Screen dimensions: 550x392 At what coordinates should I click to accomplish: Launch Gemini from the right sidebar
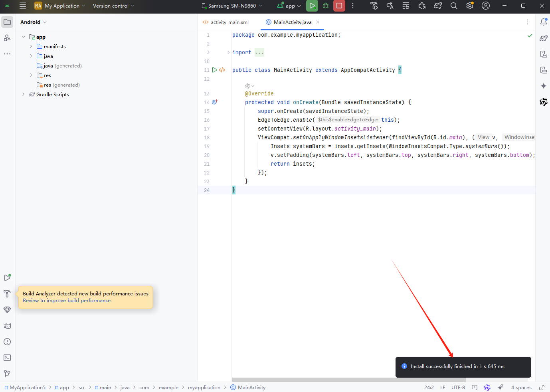(x=543, y=85)
